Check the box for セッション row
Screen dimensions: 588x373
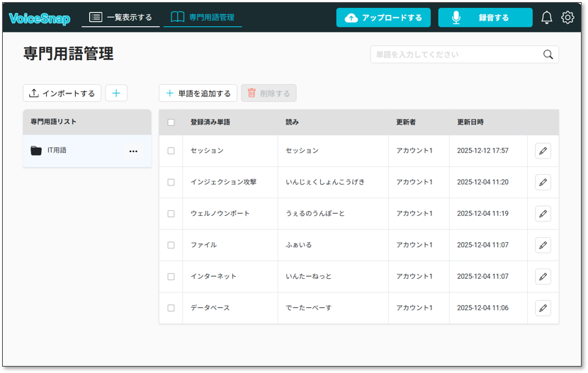click(x=171, y=151)
